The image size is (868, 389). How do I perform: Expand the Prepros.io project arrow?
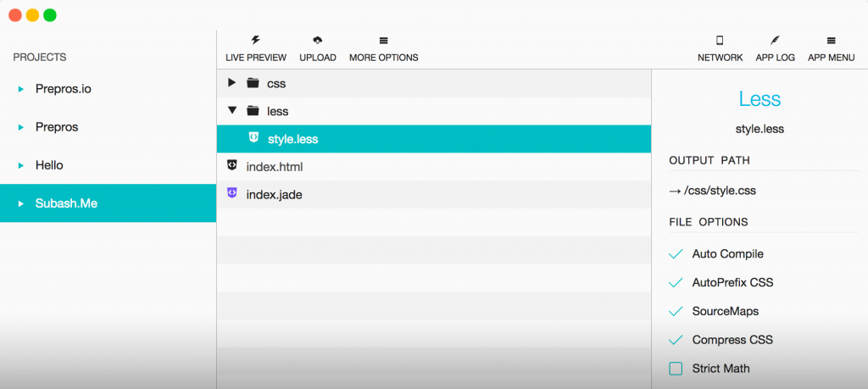[x=21, y=89]
